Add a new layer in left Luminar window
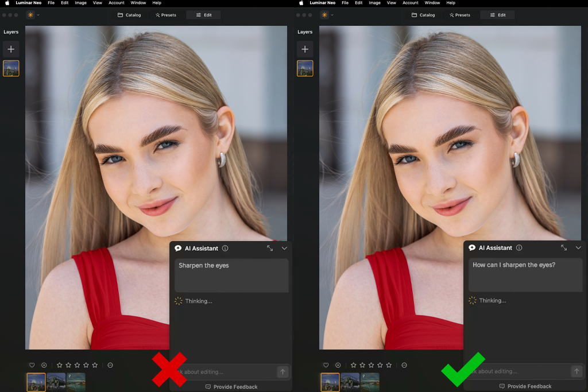This screenshot has width=588, height=392. (11, 49)
